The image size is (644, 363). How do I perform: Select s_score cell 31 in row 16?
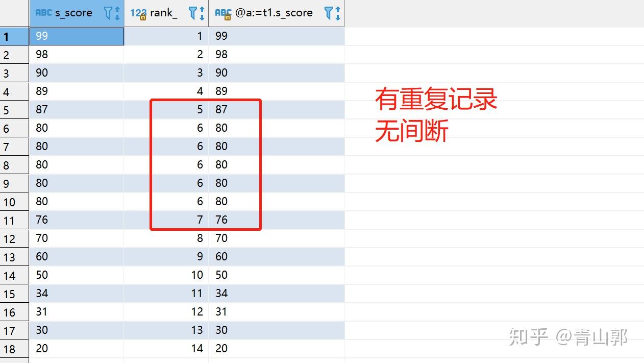(x=77, y=312)
